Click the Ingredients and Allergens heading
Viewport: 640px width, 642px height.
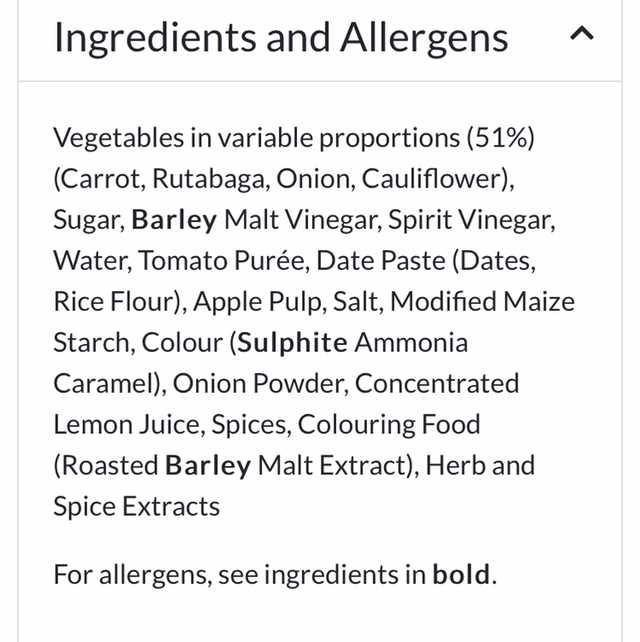click(281, 38)
